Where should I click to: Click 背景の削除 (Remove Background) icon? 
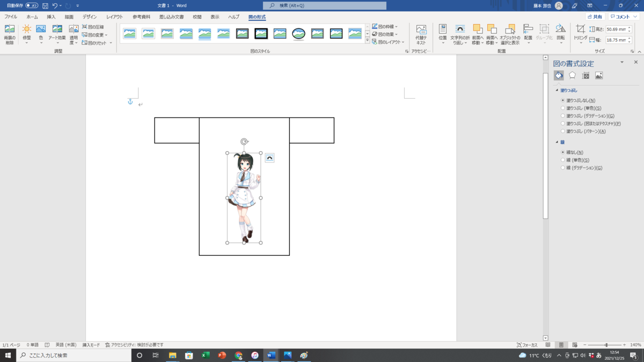pyautogui.click(x=10, y=34)
